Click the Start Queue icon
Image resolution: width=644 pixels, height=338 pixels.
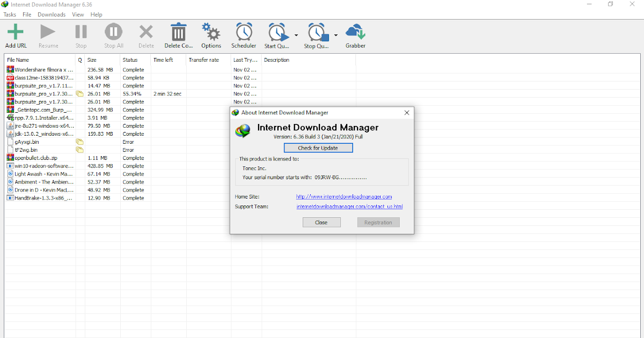click(278, 32)
